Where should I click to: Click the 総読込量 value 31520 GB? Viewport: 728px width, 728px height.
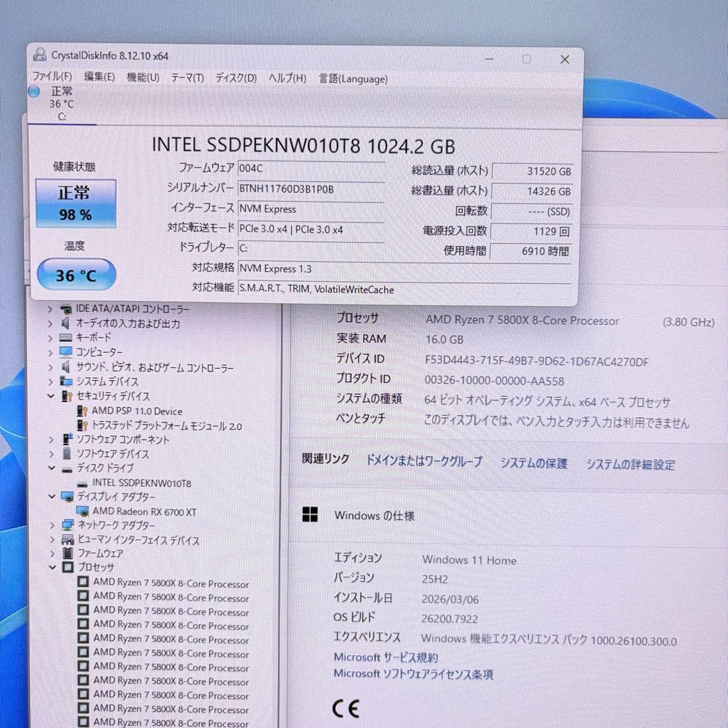click(532, 171)
